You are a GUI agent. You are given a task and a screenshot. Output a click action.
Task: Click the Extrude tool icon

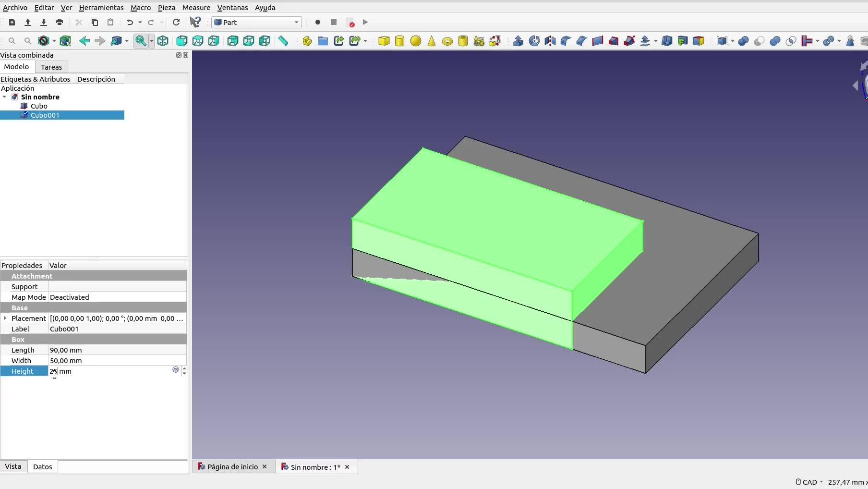[x=518, y=41]
